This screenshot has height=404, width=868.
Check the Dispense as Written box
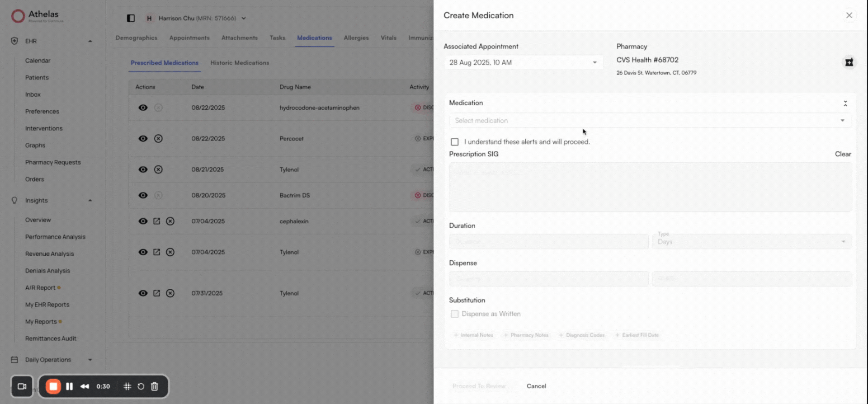point(454,314)
